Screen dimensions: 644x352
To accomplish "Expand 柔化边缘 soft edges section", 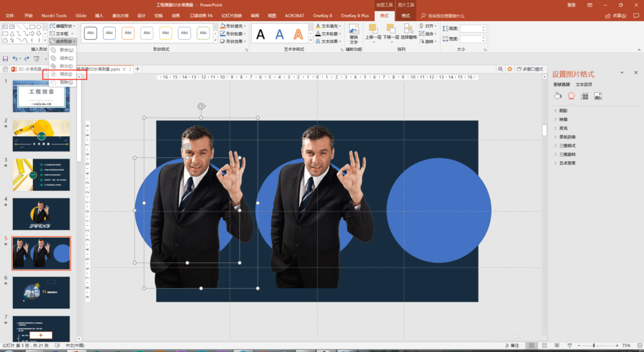I will 565,137.
